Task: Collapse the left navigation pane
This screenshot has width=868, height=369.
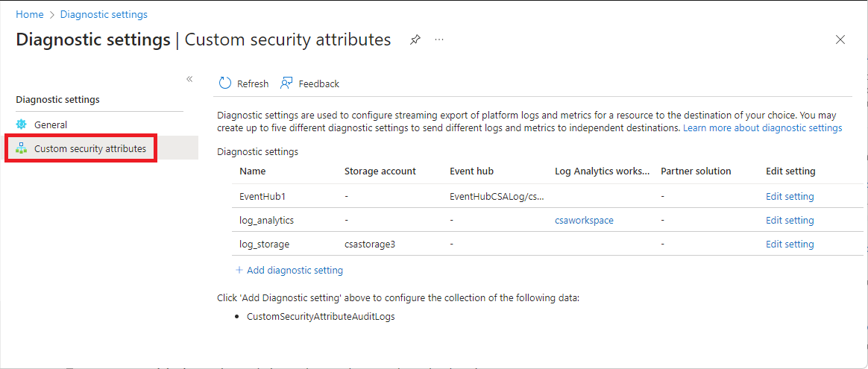Action: pyautogui.click(x=189, y=79)
